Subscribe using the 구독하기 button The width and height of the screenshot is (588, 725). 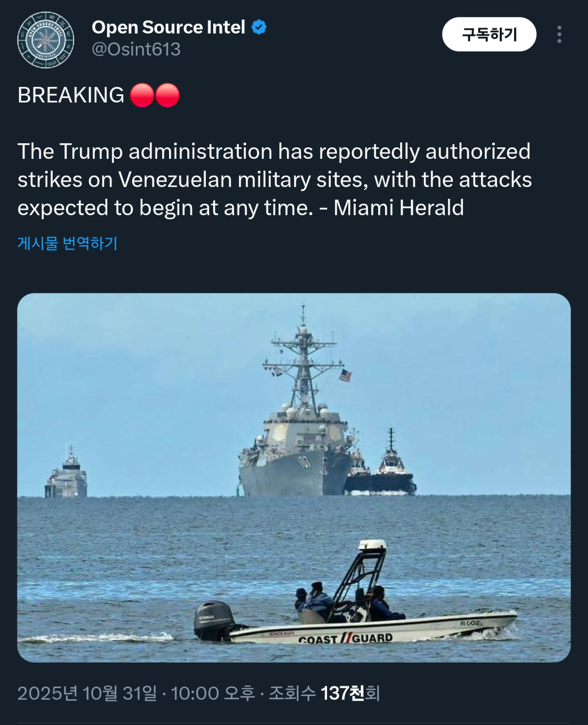[x=489, y=34]
